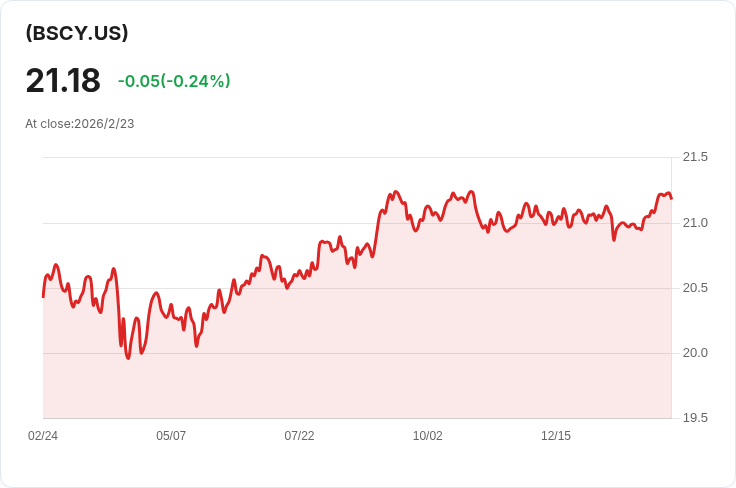Click the rightmost end point of the price line
Screen dimensions: 736x488
click(671, 198)
